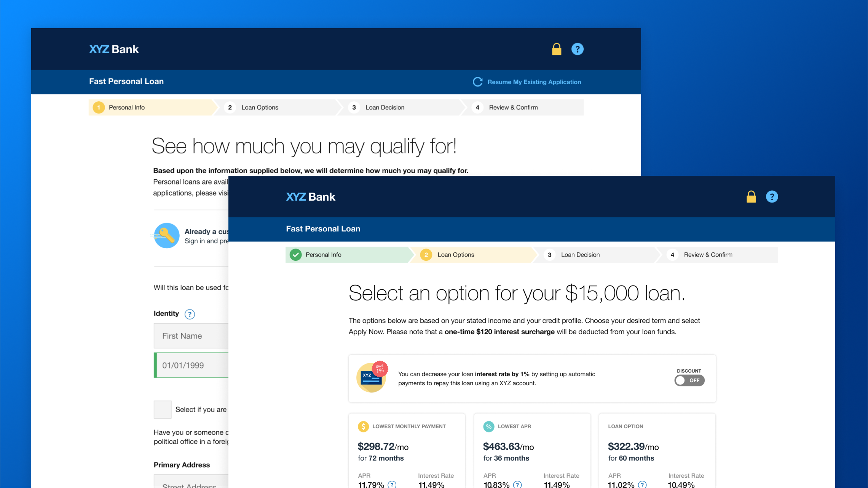Click help icon next to 11.02% APR
Image resolution: width=868 pixels, height=488 pixels.
pos(642,484)
